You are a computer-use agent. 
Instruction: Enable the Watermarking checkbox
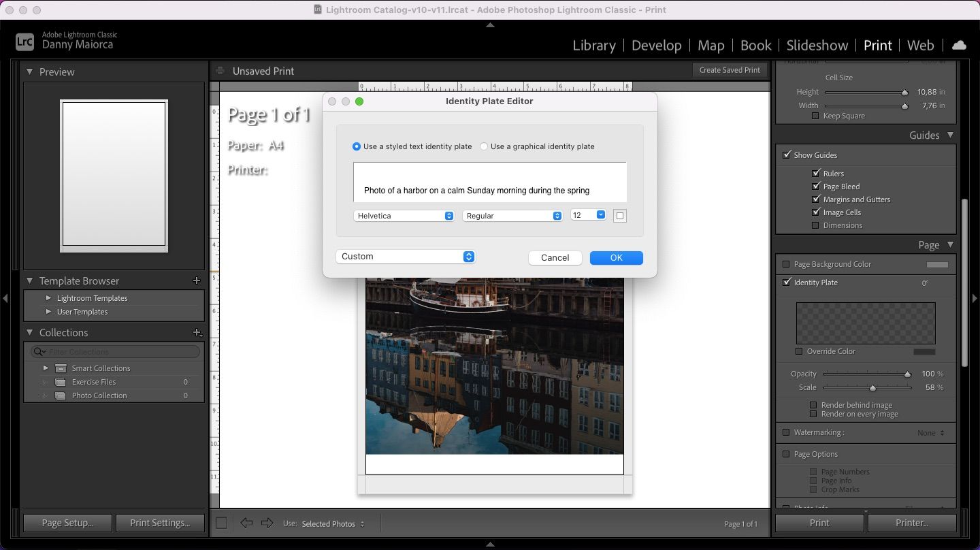tap(786, 432)
